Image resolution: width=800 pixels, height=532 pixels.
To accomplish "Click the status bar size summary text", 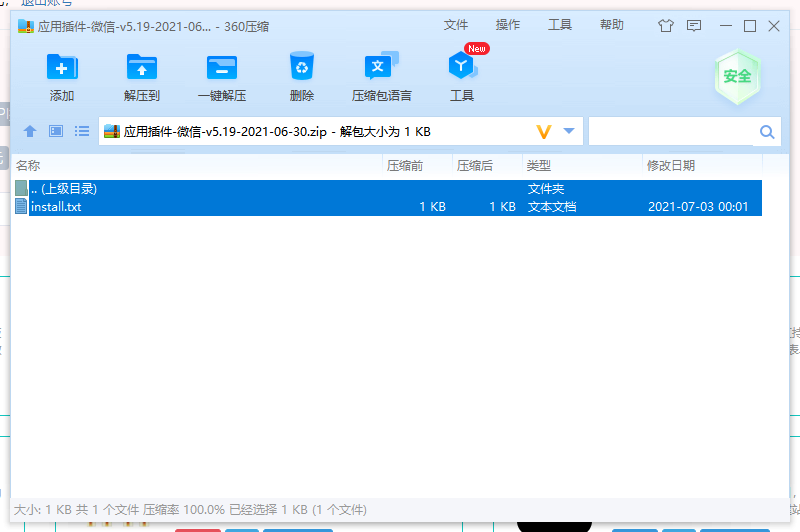I will 190,510.
